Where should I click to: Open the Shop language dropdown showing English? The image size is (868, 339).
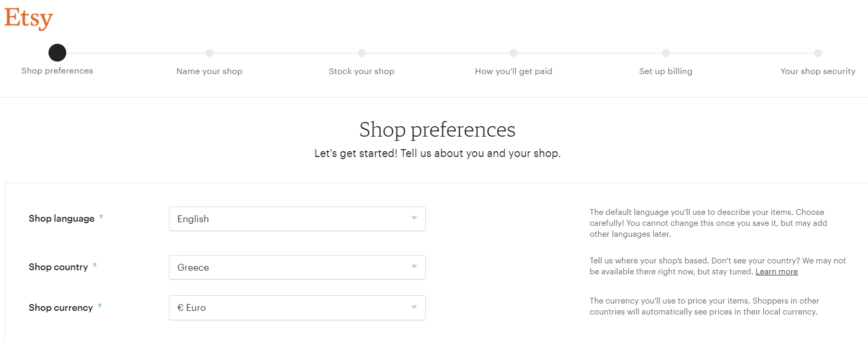[x=297, y=219]
